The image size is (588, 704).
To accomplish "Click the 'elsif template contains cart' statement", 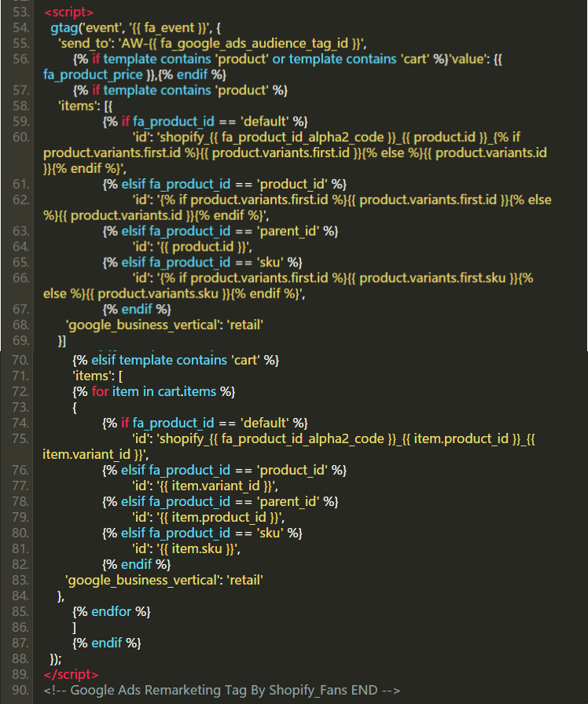I will 176,360.
